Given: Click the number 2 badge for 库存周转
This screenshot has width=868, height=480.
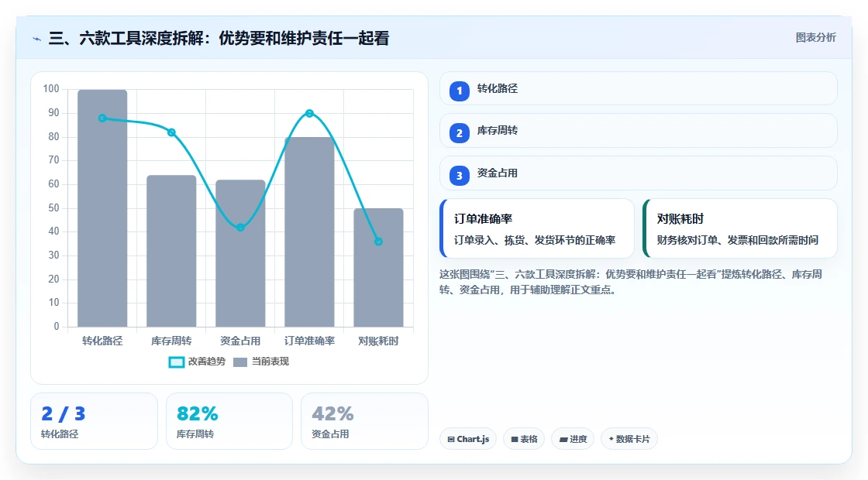Looking at the screenshot, I should pos(460,133).
